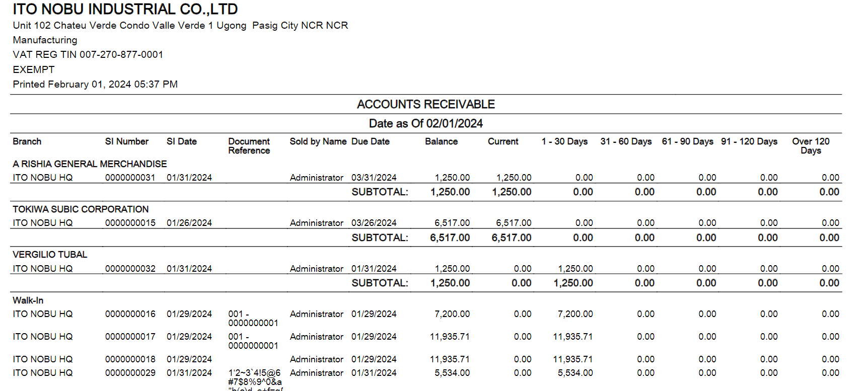Screen dimensions: 868x391
Task: Click SI number 0000000032
Action: point(130,269)
